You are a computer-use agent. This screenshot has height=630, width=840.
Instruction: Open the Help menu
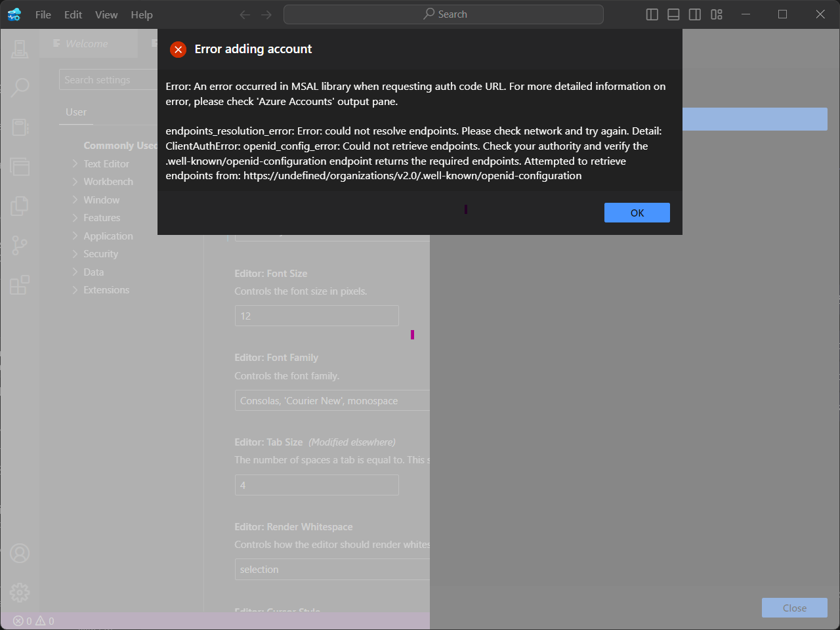pyautogui.click(x=142, y=14)
